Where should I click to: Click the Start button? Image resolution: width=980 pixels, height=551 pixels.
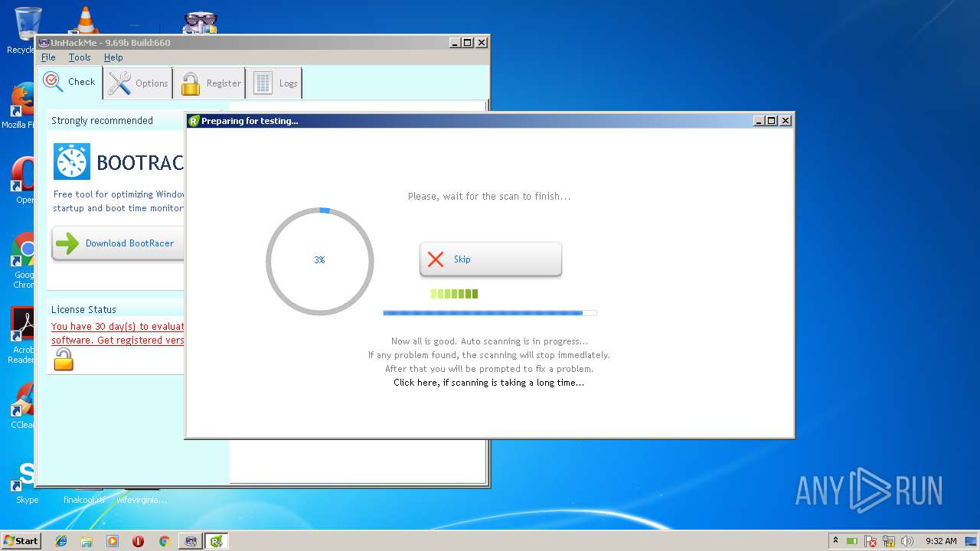click(x=21, y=540)
